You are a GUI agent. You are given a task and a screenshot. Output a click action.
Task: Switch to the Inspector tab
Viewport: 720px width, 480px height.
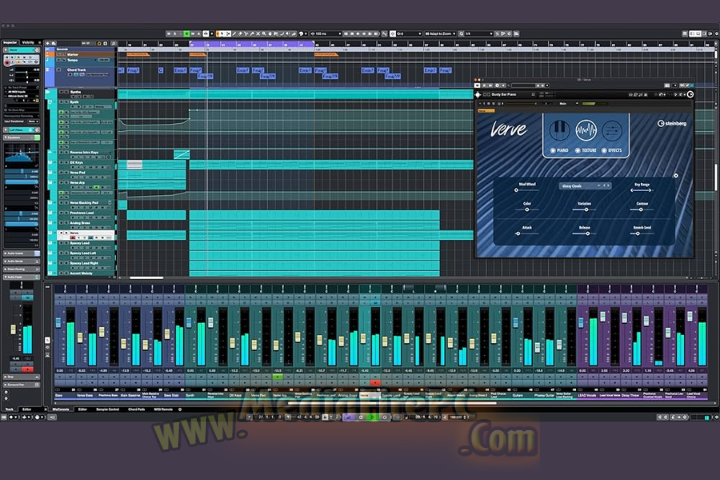(x=10, y=43)
